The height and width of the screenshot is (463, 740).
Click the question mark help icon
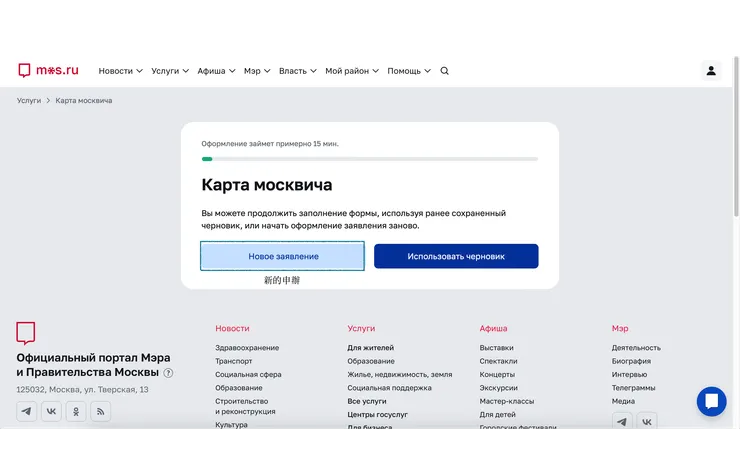[168, 373]
